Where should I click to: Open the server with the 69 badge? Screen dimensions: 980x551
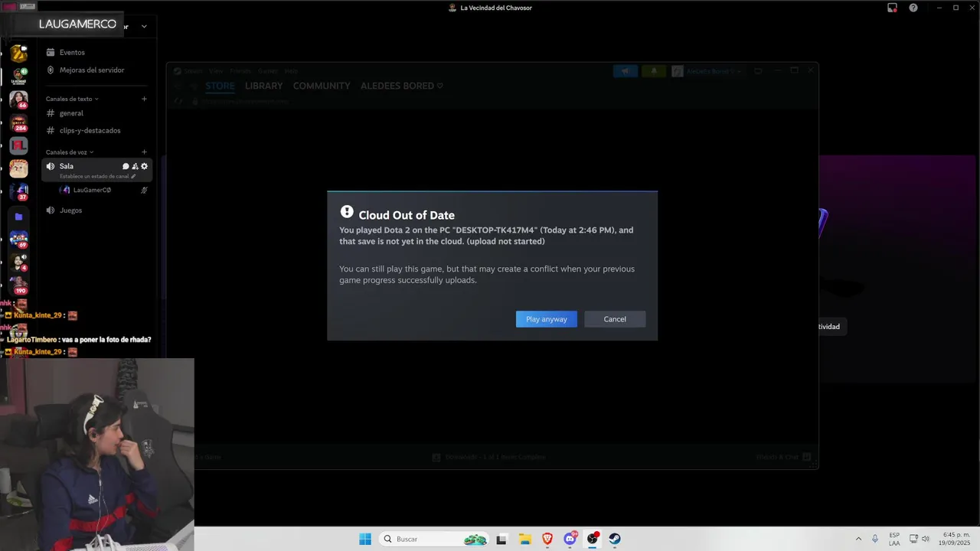[x=18, y=240]
